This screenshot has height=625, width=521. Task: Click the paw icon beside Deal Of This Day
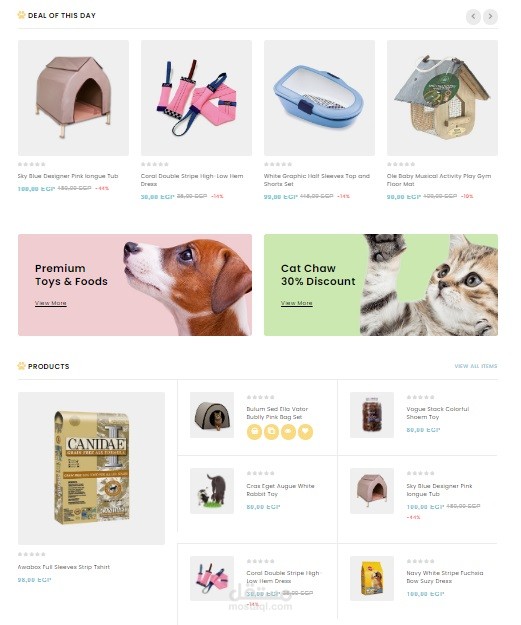[22, 15]
